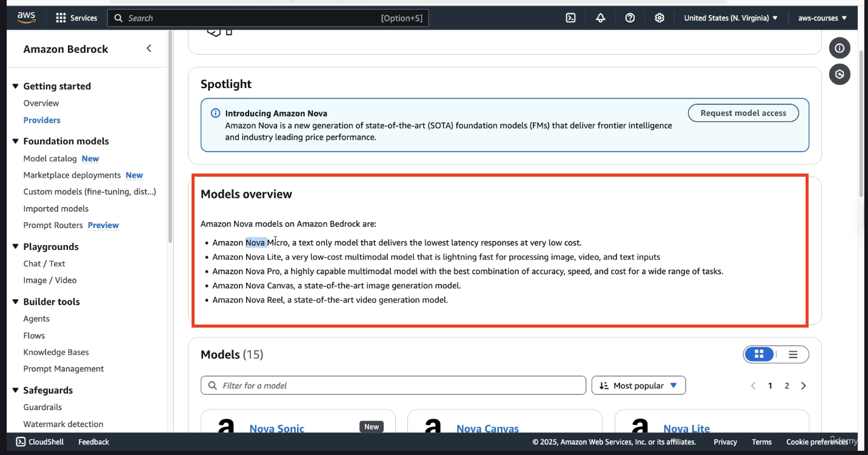Open Imported models in sidebar
The width and height of the screenshot is (868, 455).
[56, 209]
